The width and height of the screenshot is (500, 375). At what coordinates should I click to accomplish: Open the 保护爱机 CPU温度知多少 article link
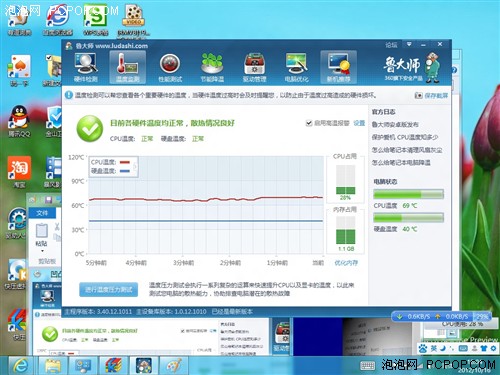[x=405, y=137]
